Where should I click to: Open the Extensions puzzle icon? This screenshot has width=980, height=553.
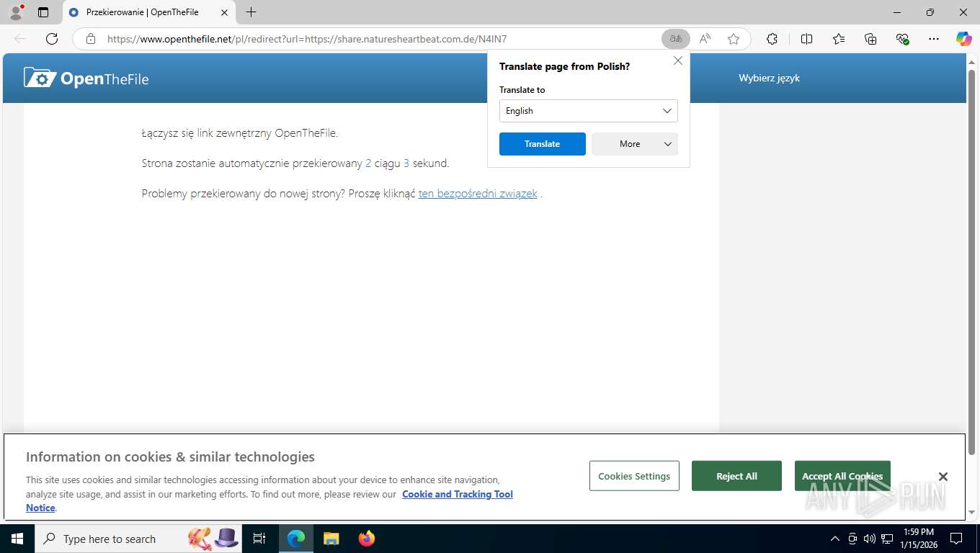coord(772,39)
